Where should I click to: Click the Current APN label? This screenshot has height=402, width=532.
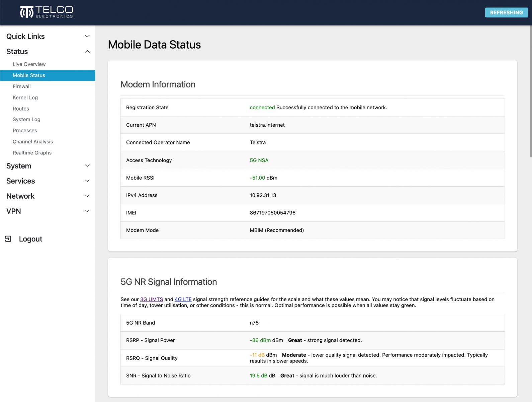coord(141,125)
